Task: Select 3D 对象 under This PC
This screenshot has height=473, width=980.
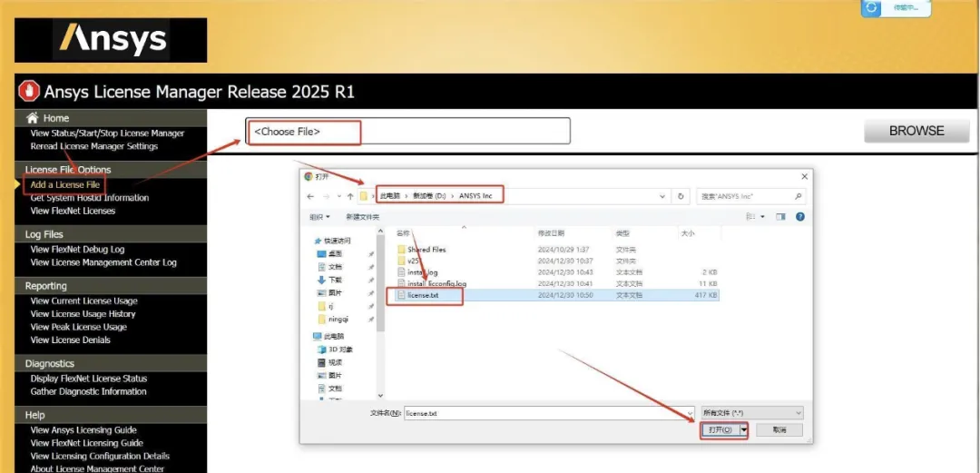Action: click(x=334, y=350)
